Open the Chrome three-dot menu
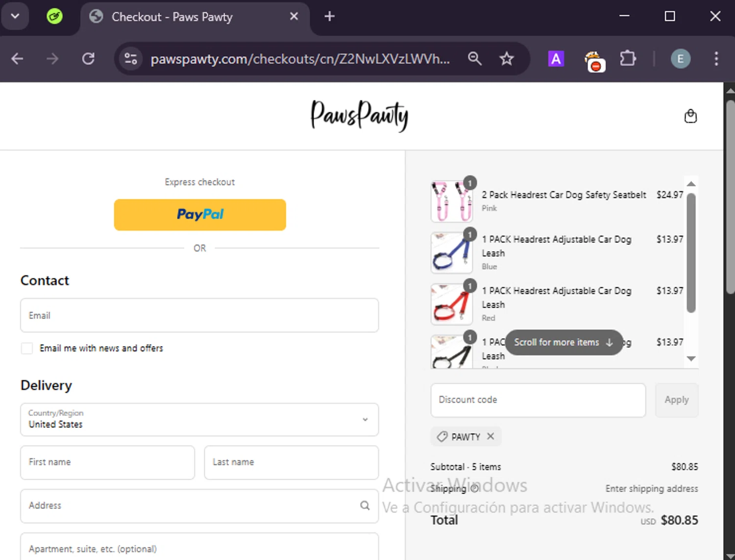Screen dimensions: 735x560 tap(716, 59)
